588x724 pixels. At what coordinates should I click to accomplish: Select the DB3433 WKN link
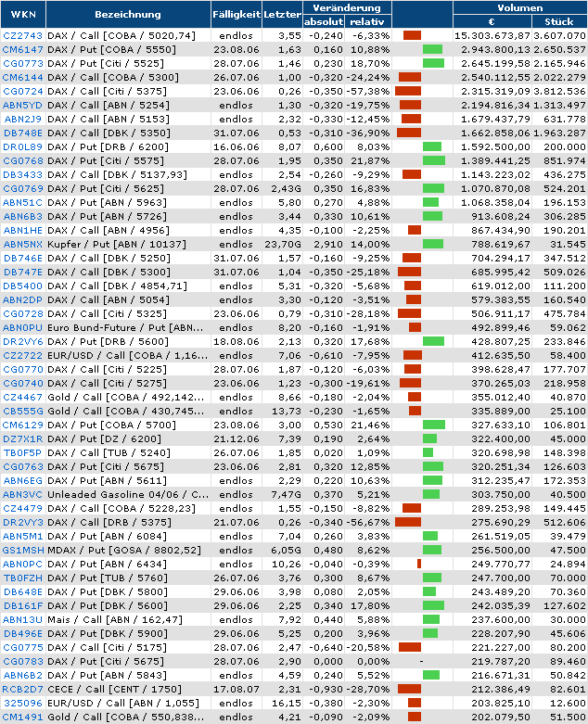point(22,174)
